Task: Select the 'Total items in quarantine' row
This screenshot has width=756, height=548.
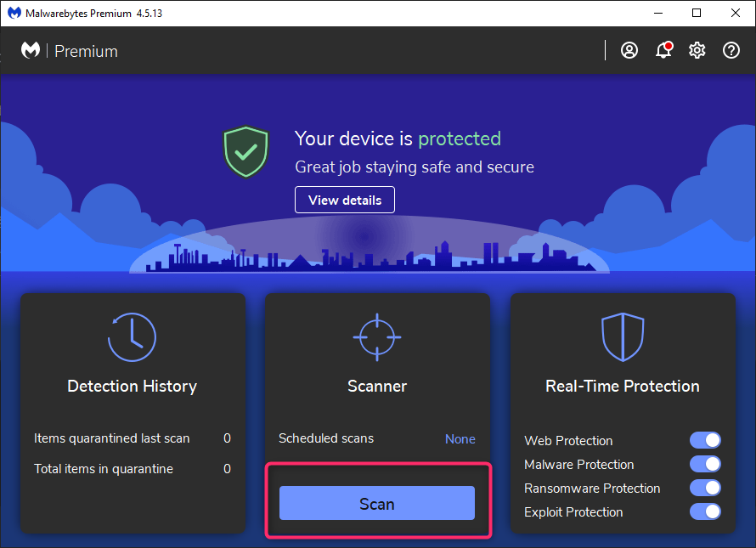Action: (x=133, y=468)
